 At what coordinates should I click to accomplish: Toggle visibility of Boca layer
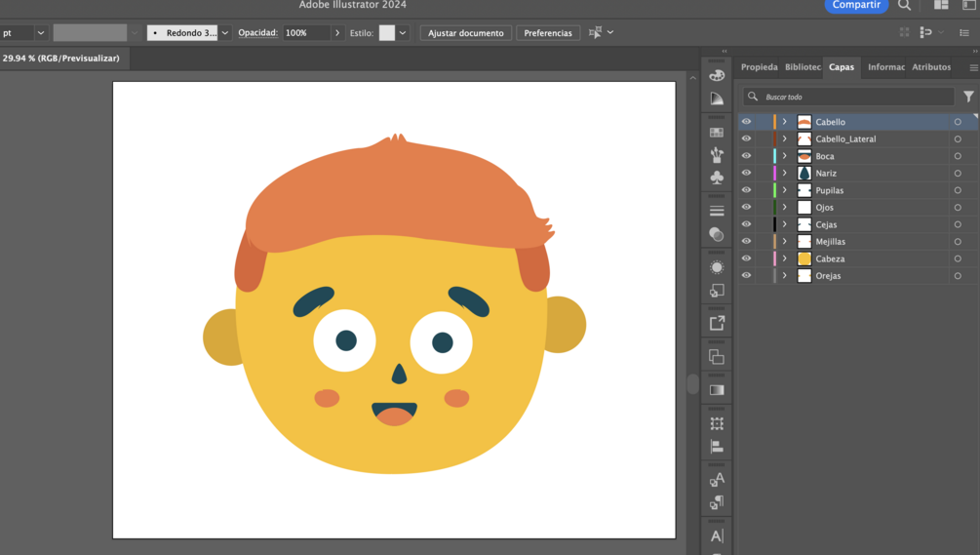pyautogui.click(x=746, y=156)
